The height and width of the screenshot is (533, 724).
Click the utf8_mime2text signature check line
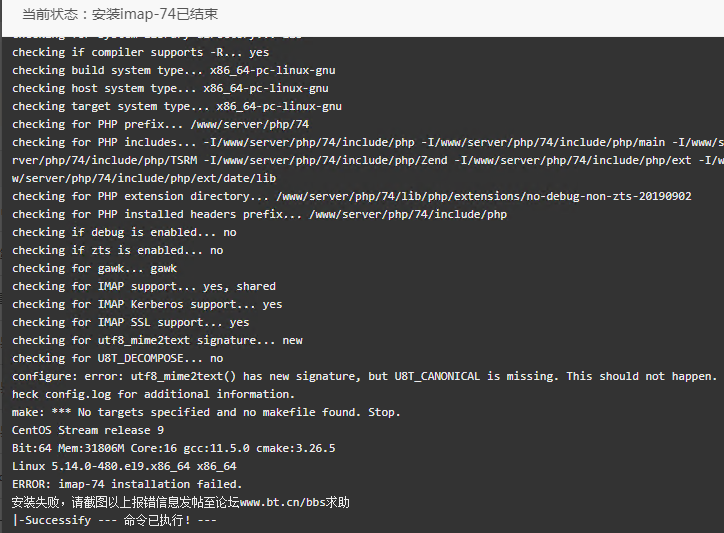tap(157, 340)
